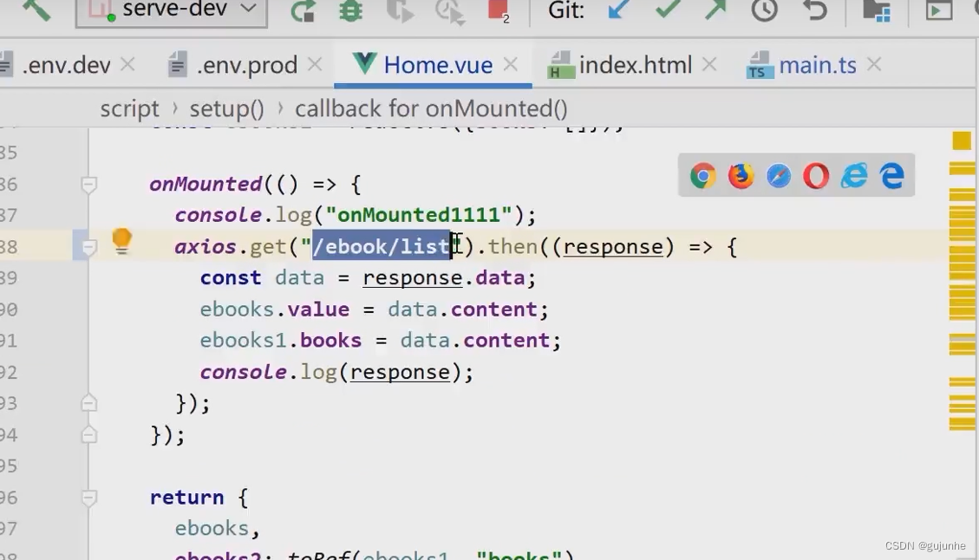
Task: Revert changes with rollback arrow
Action: 815,10
